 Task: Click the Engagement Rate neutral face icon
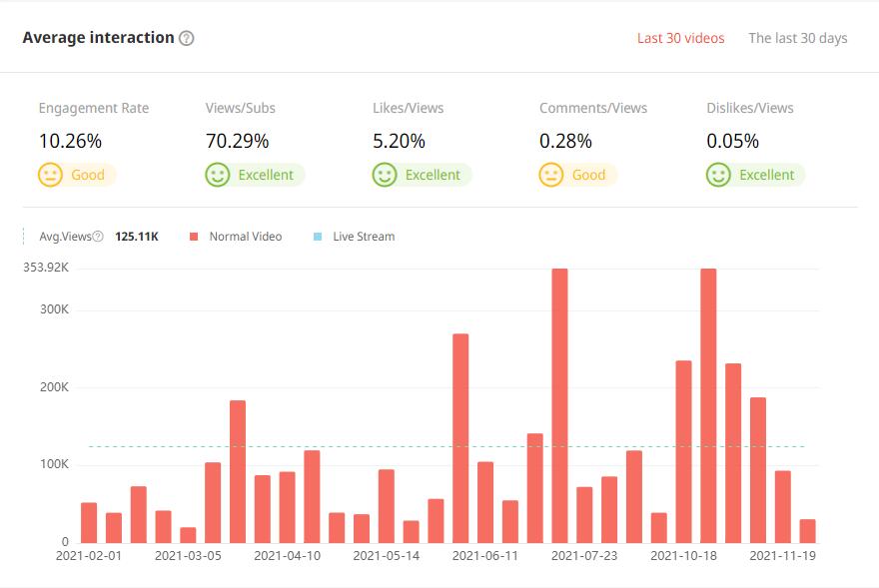click(x=50, y=175)
